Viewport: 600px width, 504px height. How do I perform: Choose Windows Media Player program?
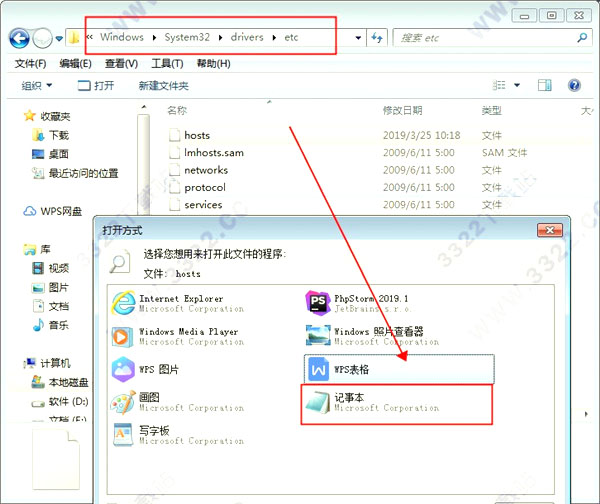pyautogui.click(x=178, y=336)
